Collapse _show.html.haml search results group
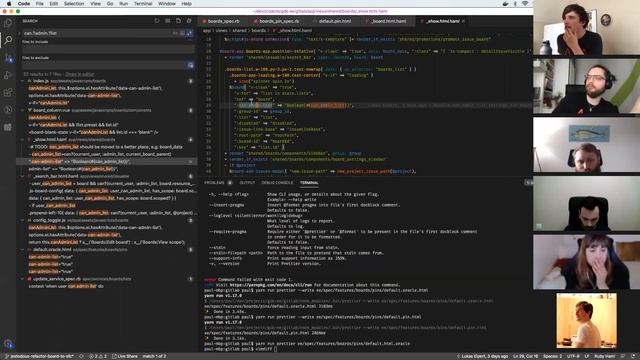 22,140
